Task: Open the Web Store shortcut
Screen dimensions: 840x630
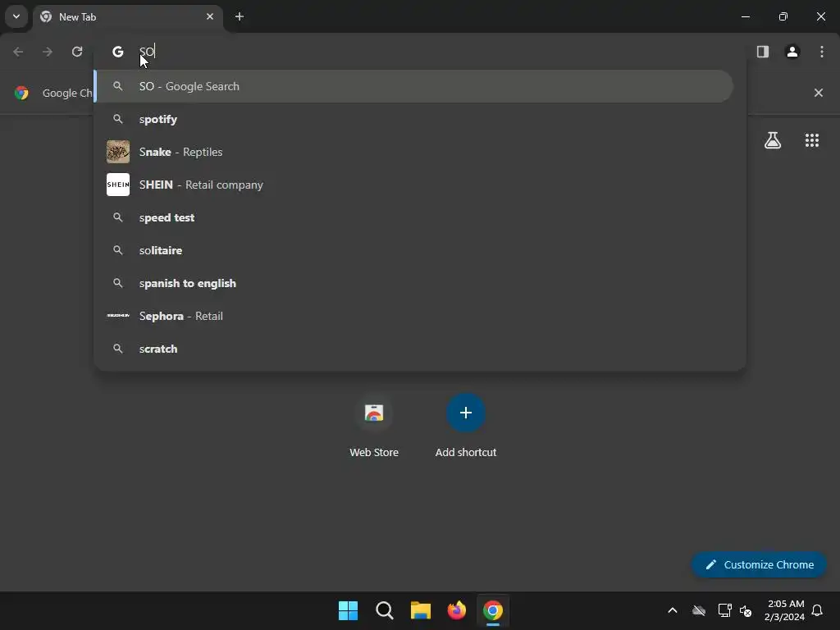Action: pyautogui.click(x=374, y=426)
